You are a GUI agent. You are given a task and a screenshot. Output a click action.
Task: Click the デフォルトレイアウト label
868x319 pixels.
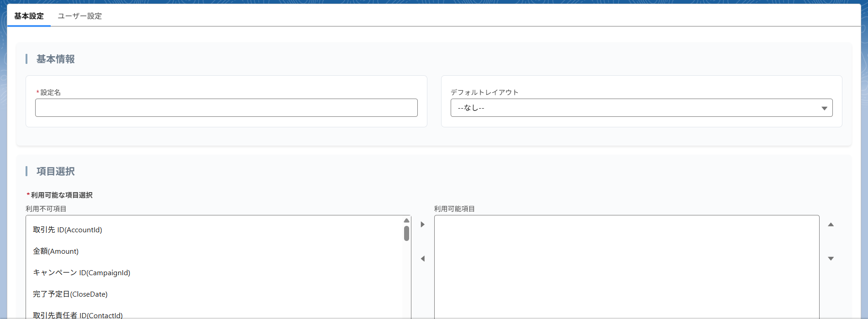[484, 93]
